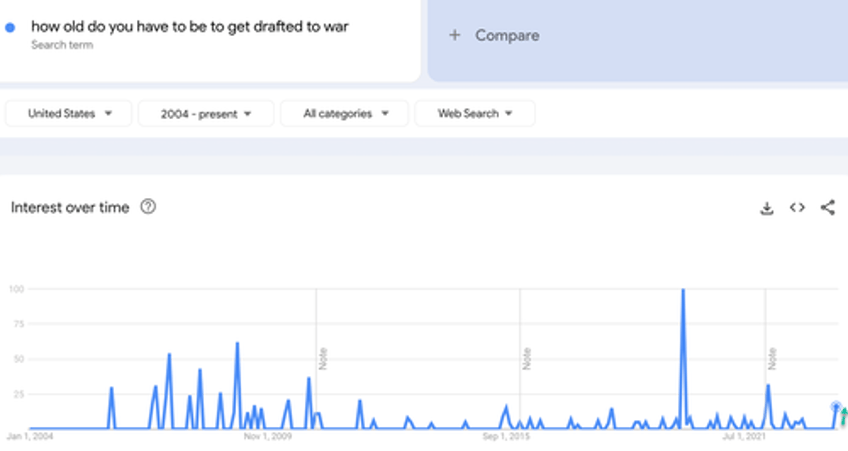Open the embed code icon
Screen dimensions: 848x451
click(x=797, y=208)
